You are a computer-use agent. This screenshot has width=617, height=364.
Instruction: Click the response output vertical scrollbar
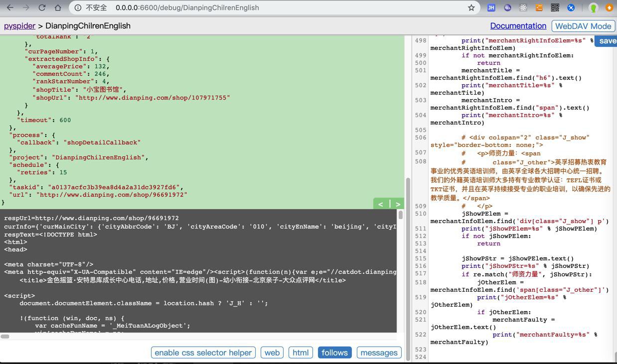[400, 215]
